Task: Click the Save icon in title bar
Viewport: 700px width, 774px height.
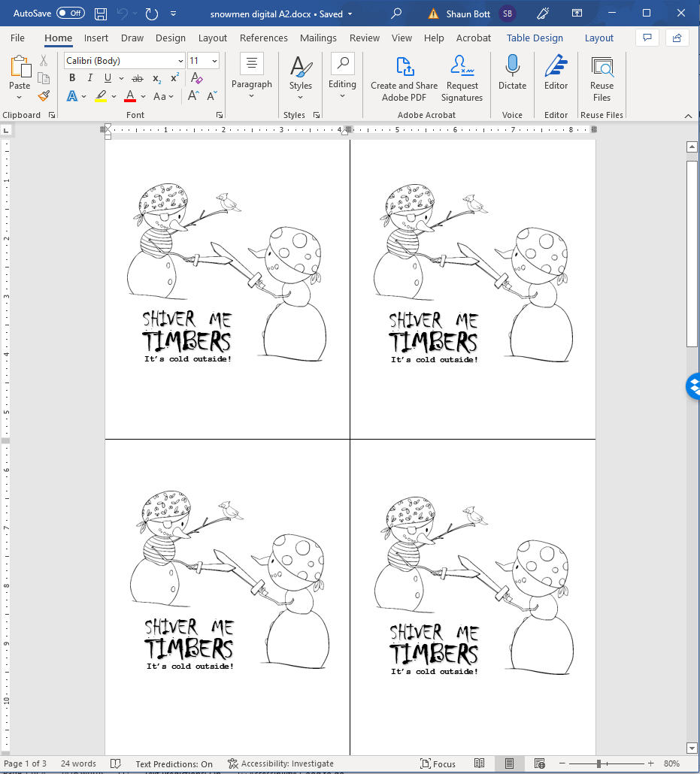Action: pyautogui.click(x=101, y=14)
